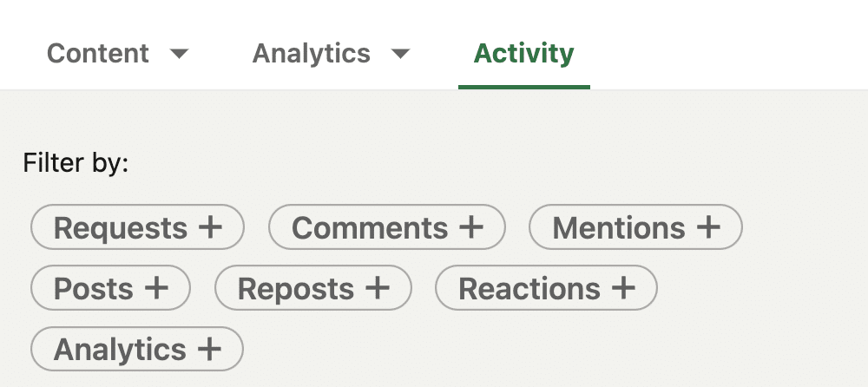Switch to the Activity tab
Screen dimensions: 868x387
tap(523, 54)
